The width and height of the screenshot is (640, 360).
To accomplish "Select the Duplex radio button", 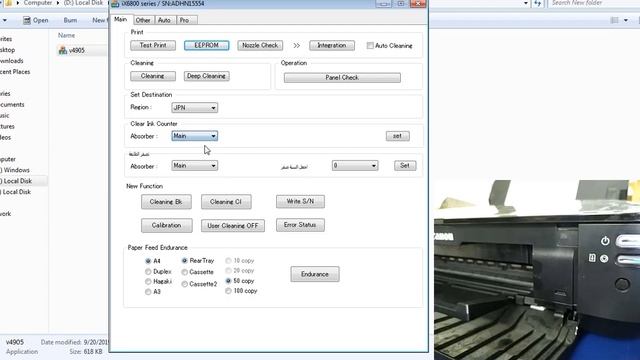I will [148, 271].
